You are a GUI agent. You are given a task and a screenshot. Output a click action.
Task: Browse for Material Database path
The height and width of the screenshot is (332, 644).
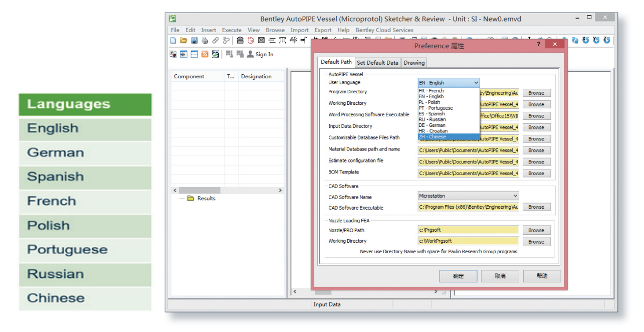pos(536,150)
